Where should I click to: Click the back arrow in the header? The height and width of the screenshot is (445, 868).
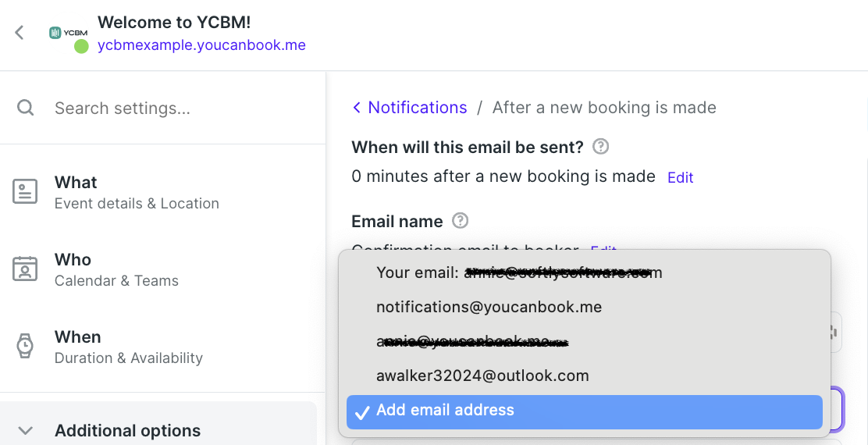click(x=20, y=33)
